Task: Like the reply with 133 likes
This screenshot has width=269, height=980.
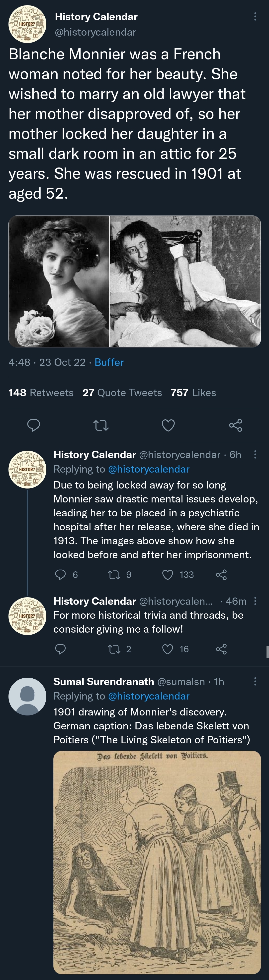Action: (x=168, y=574)
